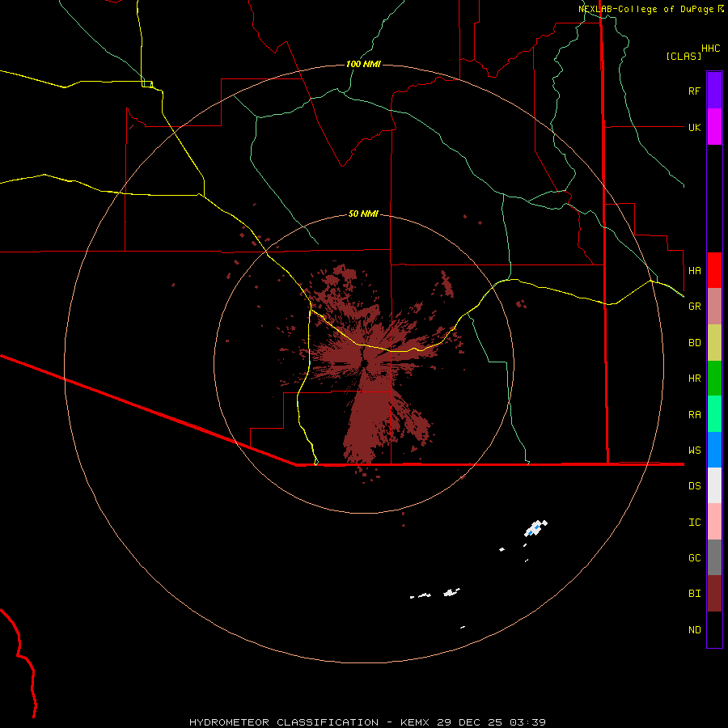This screenshot has width=728, height=728.
Task: Click the UK legend label
Action: coord(694,127)
